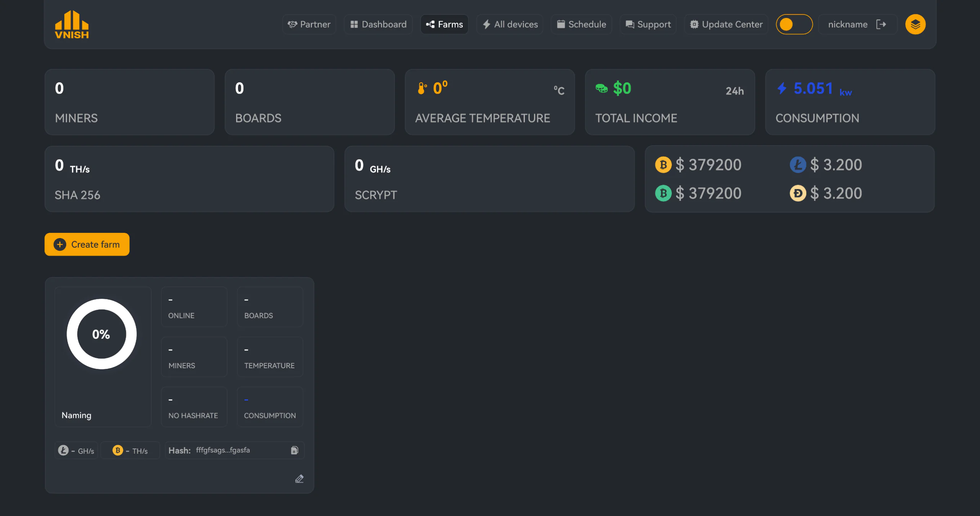Copy the farm hash with clipboard icon
Screen dimensions: 980x516
pos(294,450)
